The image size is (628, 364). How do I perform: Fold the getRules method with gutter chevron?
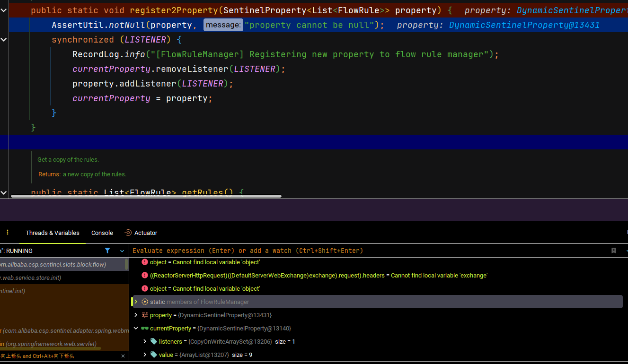(4, 193)
